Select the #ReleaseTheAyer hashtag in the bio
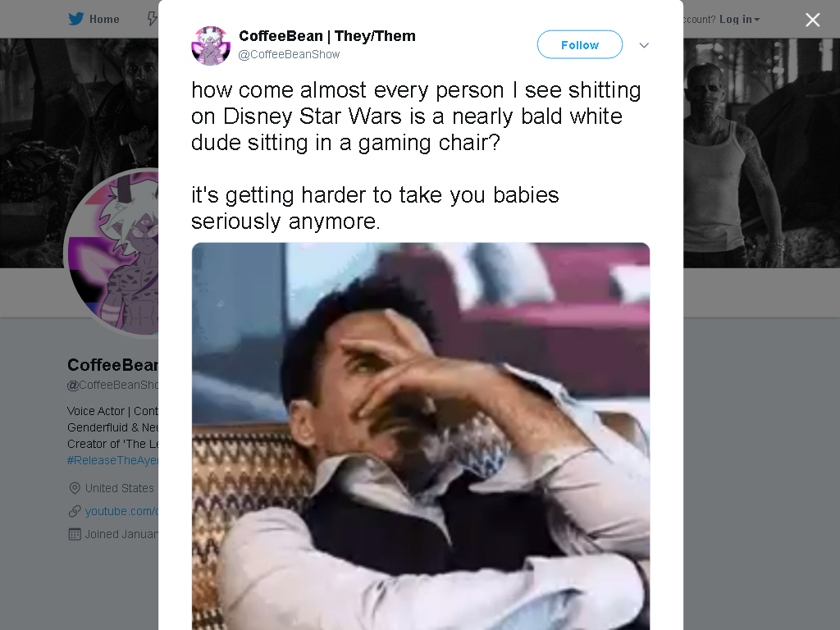Image resolution: width=840 pixels, height=630 pixels. (x=112, y=460)
